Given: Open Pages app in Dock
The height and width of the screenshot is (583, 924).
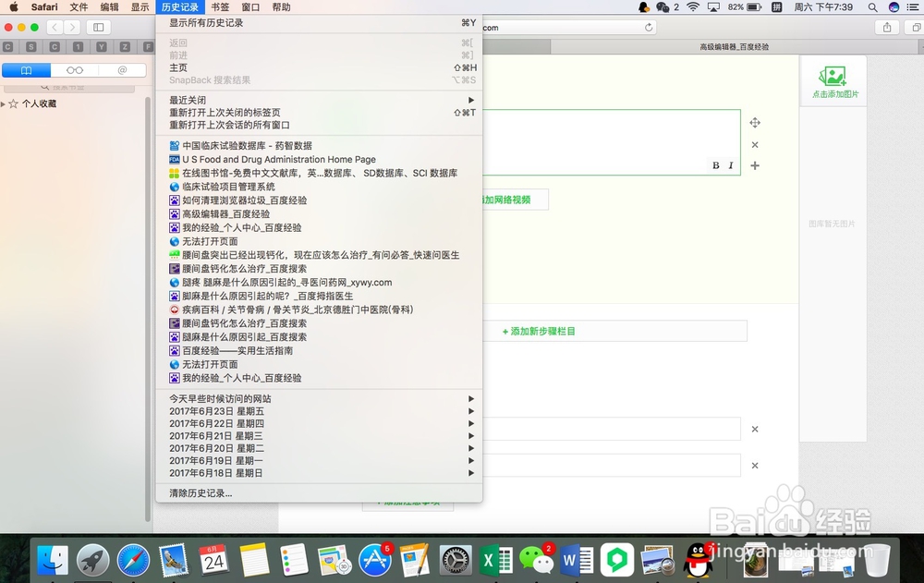Looking at the screenshot, I should 416,560.
